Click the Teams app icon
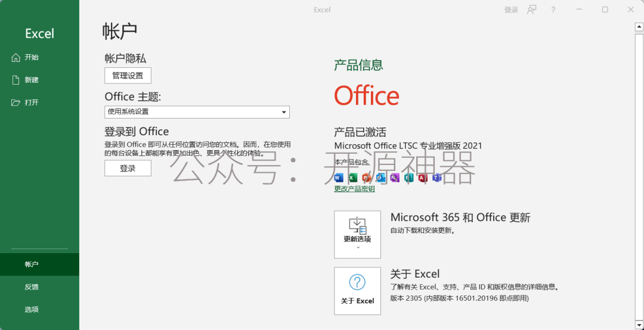Image resolution: width=644 pixels, height=330 pixels. click(437, 178)
